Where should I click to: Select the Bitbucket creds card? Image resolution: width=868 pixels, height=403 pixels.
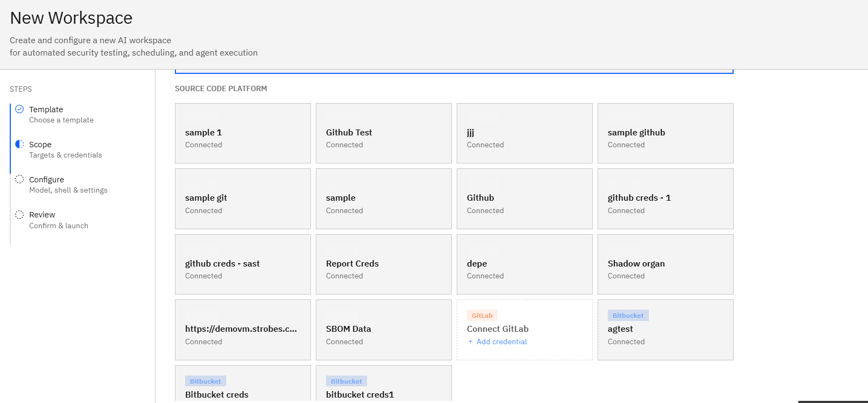click(x=243, y=384)
